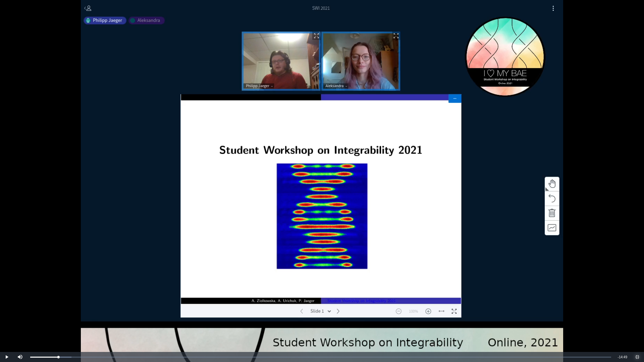Expand Philipp Jaeger webcam to fullscreen
The width and height of the screenshot is (644, 362).
(x=316, y=36)
